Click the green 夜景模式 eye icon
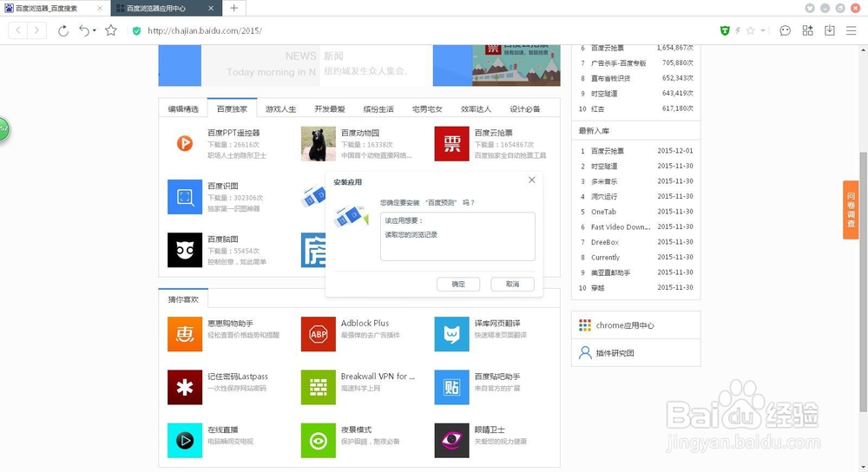Screen dimensions: 868x472 click(318, 440)
